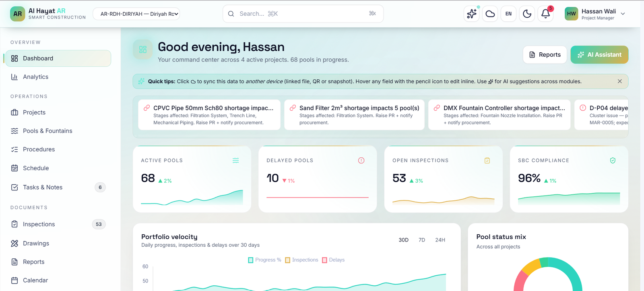This screenshot has height=291, width=644.
Task: Expand Hassan Wali user menu chevron
Action: click(623, 14)
